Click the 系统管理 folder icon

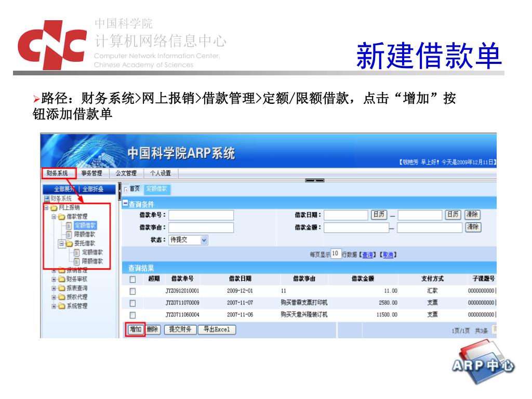point(61,306)
